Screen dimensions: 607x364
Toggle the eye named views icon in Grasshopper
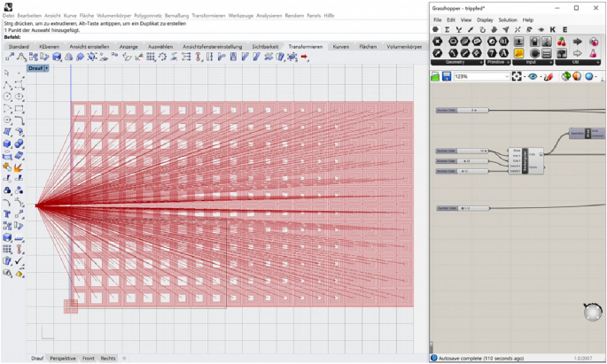[x=533, y=77]
